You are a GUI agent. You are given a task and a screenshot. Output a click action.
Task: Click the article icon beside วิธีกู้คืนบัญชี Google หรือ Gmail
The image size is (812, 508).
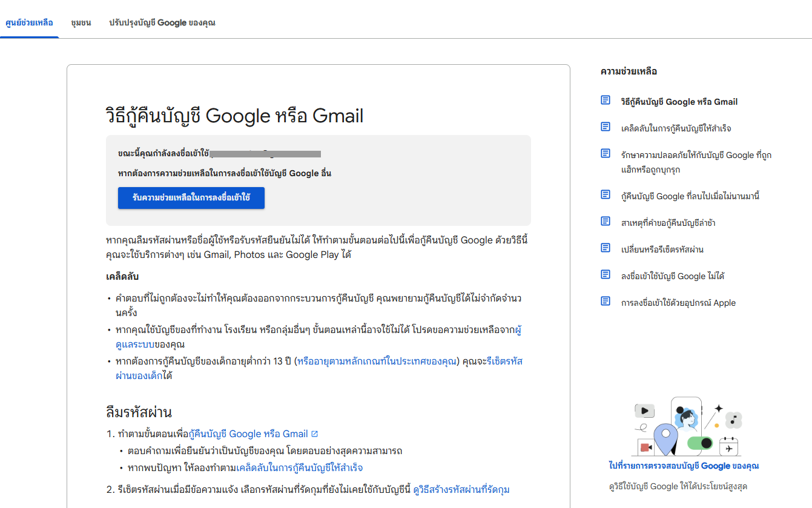[606, 101]
